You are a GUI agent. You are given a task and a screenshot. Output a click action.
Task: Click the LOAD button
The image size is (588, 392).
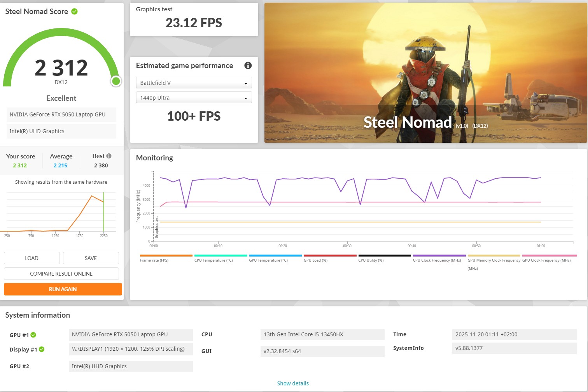[31, 258]
